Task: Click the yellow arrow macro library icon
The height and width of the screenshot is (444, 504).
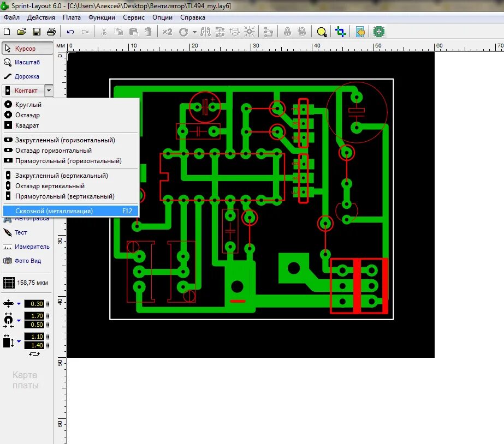Action: [360, 32]
